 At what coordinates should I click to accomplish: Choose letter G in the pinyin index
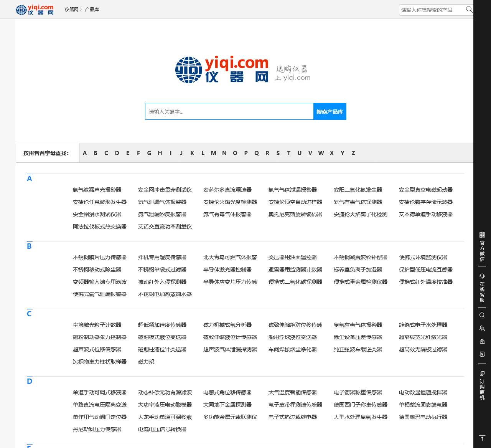pos(149,153)
